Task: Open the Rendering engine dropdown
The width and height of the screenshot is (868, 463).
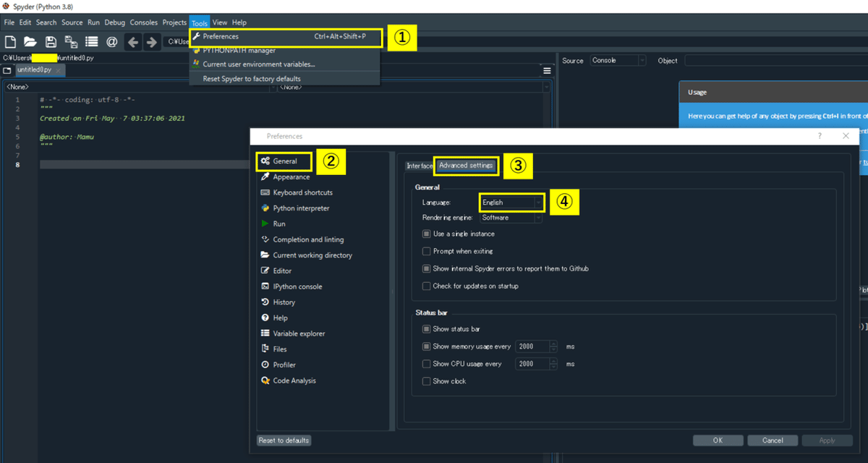Action: coord(511,218)
